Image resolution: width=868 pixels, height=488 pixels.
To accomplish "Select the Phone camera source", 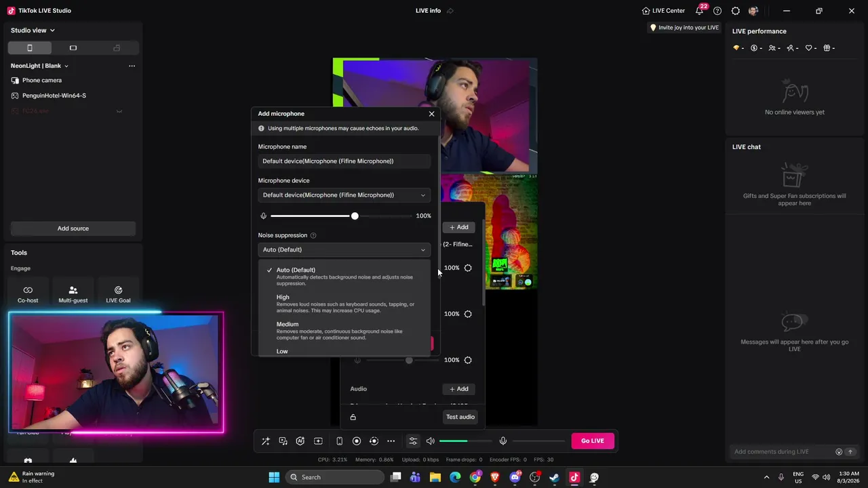I will pyautogui.click(x=73, y=80).
